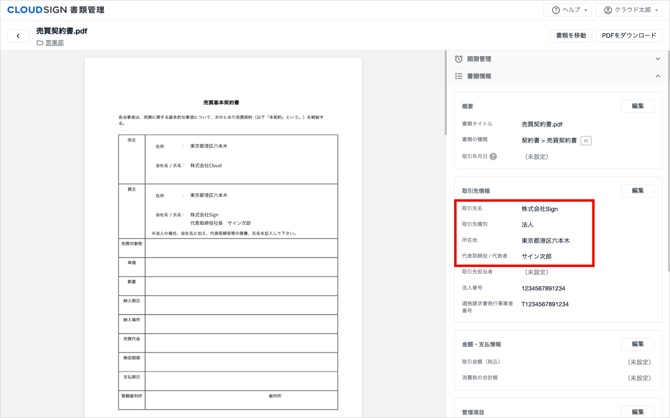670x418 pixels.
Task: Expand the 期限管理 section chevron
Action: (658, 59)
